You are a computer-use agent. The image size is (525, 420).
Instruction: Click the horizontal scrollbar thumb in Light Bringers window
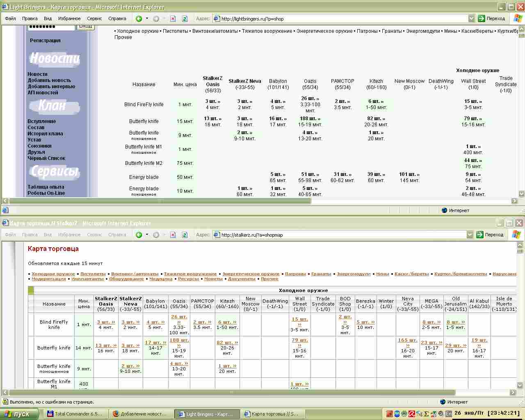click(x=160, y=201)
